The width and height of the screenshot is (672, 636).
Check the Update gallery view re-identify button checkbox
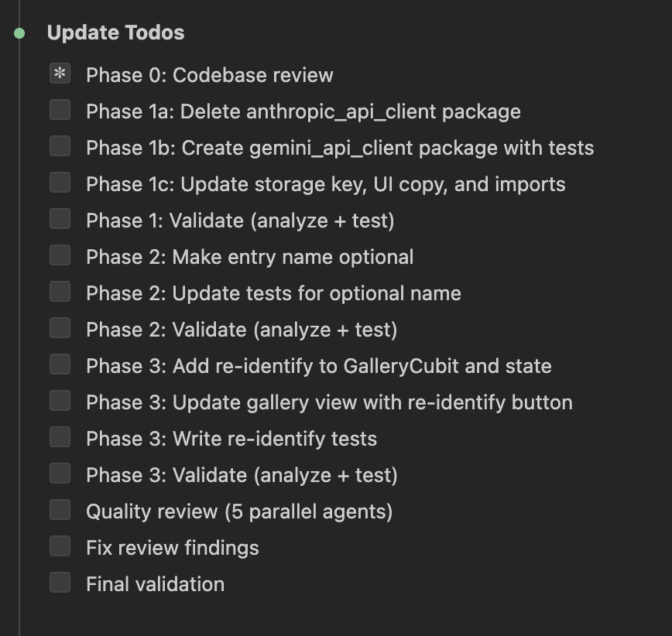(x=60, y=402)
